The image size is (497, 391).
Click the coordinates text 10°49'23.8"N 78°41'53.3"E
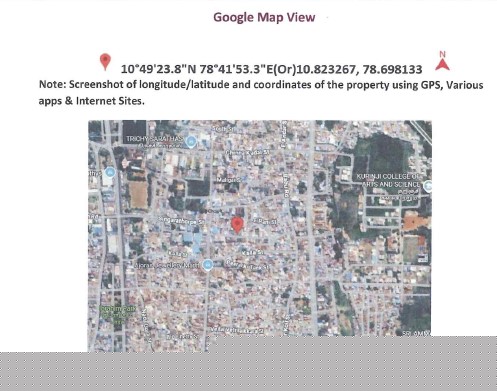pos(197,69)
